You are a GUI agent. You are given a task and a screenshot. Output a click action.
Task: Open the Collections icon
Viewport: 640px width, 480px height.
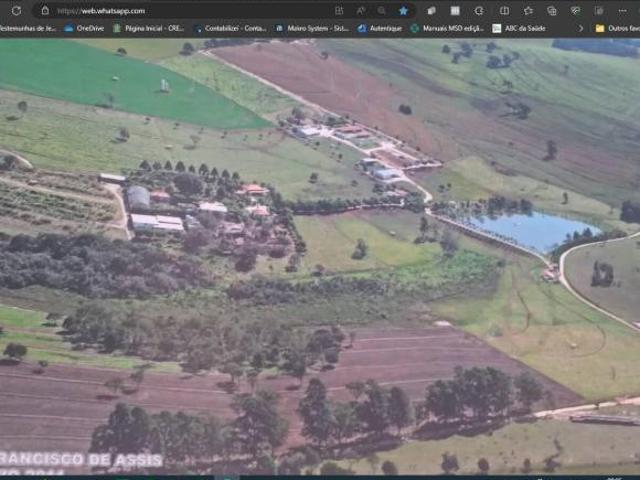click(552, 10)
